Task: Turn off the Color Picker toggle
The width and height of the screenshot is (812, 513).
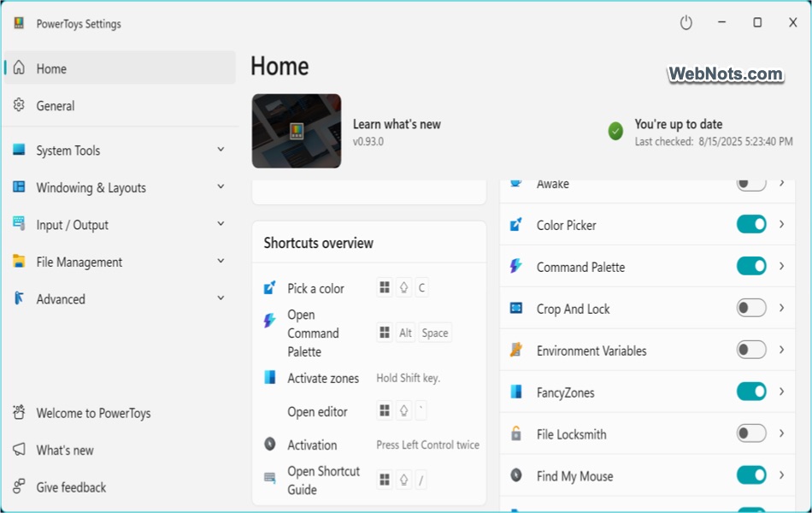Action: (751, 224)
